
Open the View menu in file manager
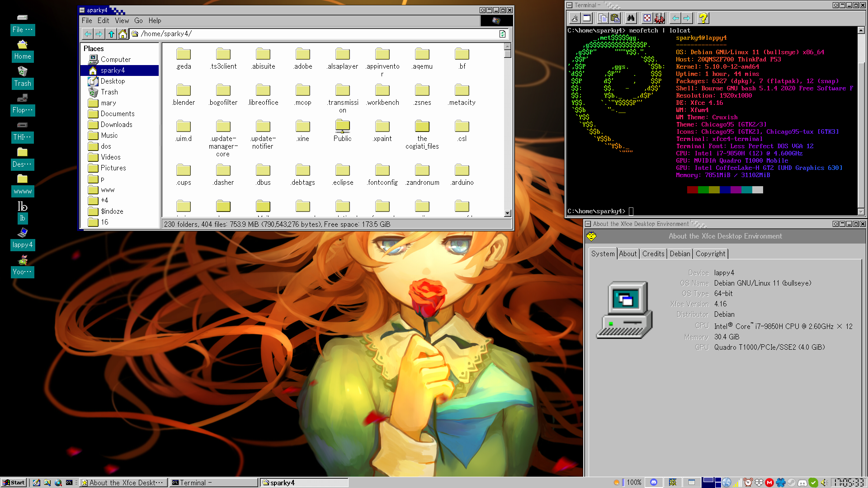coord(122,21)
